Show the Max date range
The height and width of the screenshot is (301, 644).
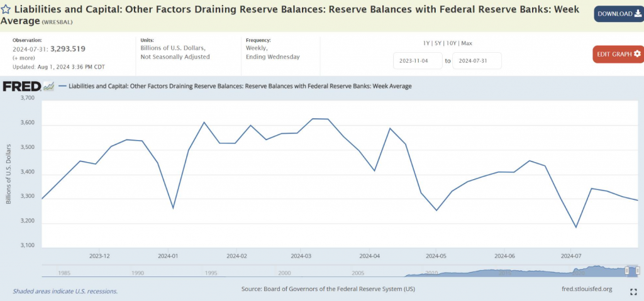pos(467,43)
